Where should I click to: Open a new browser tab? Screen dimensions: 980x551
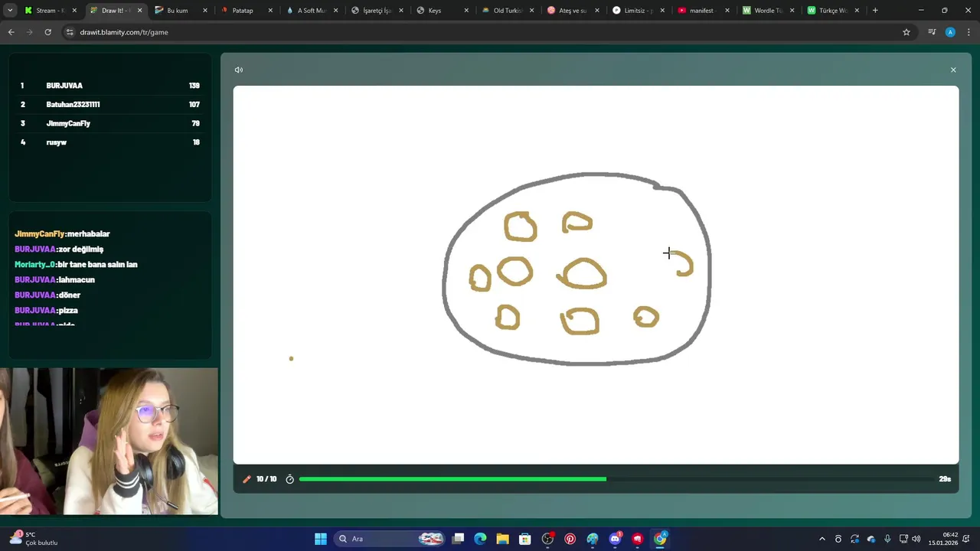[x=875, y=11]
